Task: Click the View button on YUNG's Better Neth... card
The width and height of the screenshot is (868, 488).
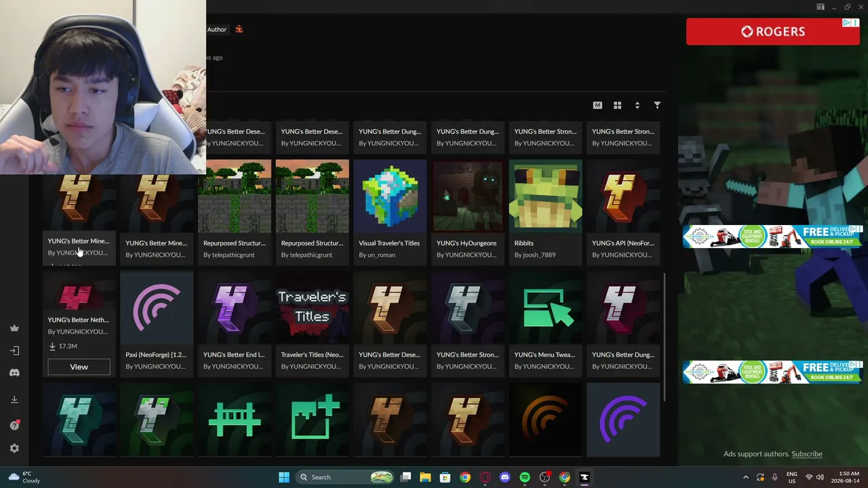Action: coord(79,367)
